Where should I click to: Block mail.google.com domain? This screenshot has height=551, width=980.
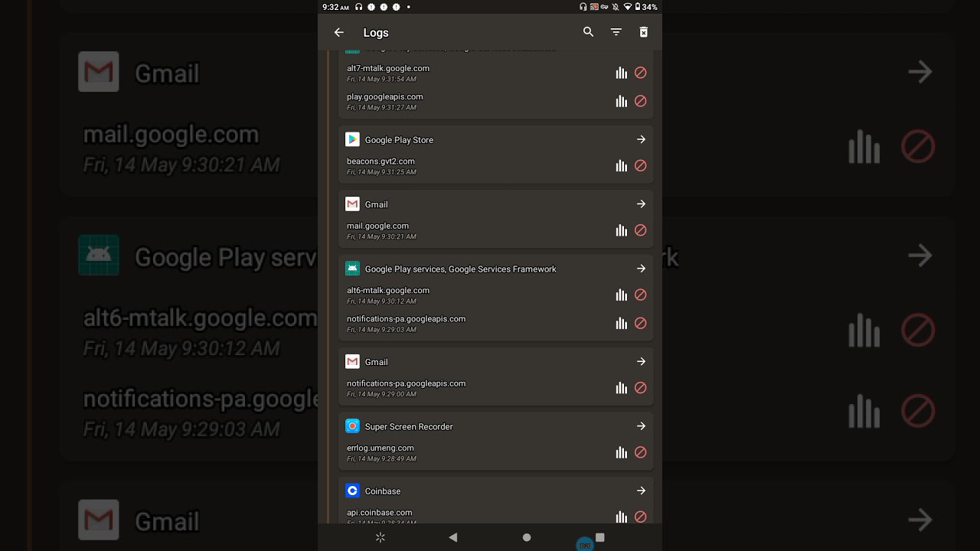click(x=641, y=230)
